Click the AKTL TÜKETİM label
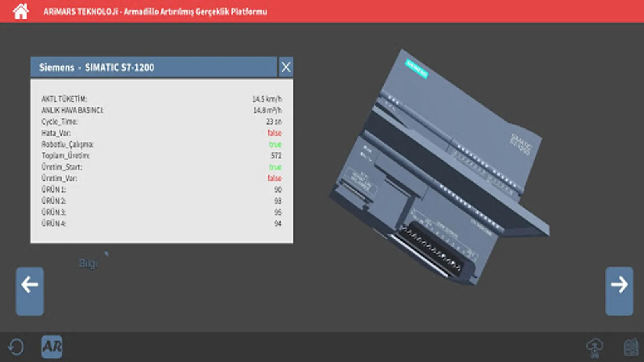Screen dimensions: 644x362 click(x=64, y=99)
